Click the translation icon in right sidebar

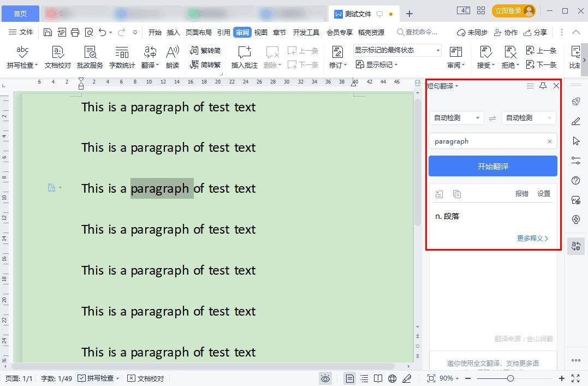click(x=576, y=246)
